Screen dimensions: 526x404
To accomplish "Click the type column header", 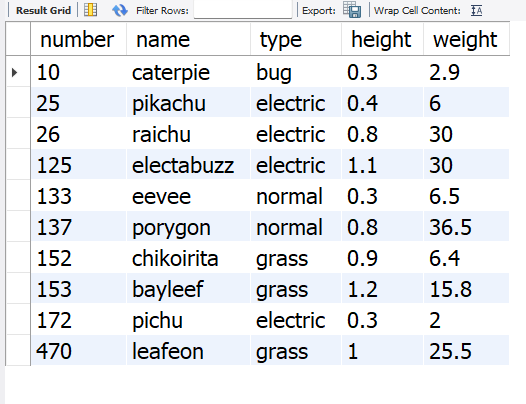I will point(296,39).
